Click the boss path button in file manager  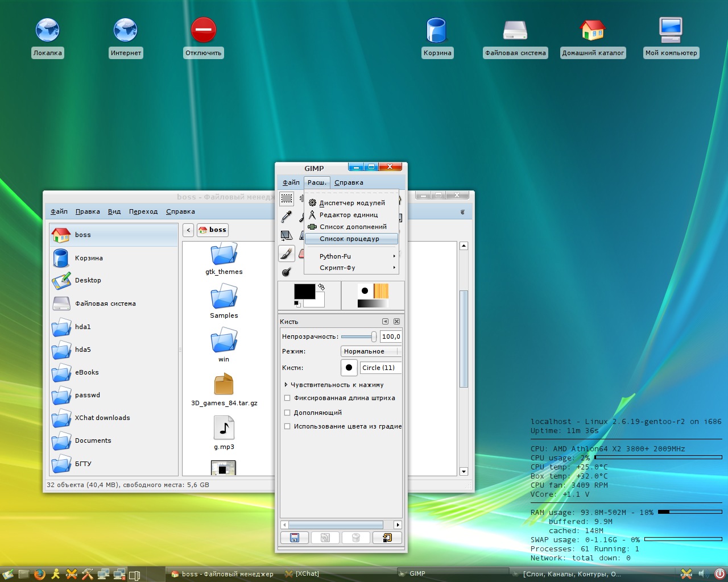click(213, 230)
